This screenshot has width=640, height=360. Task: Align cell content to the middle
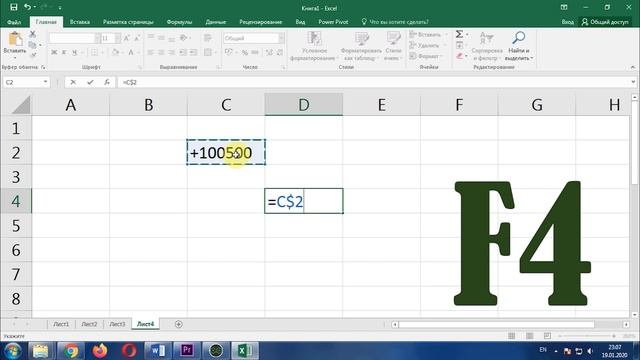point(161,38)
